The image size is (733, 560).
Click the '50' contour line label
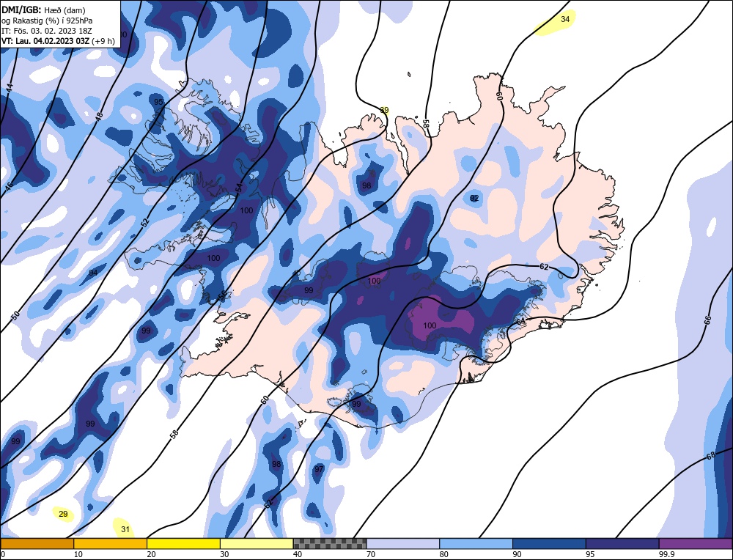point(15,315)
